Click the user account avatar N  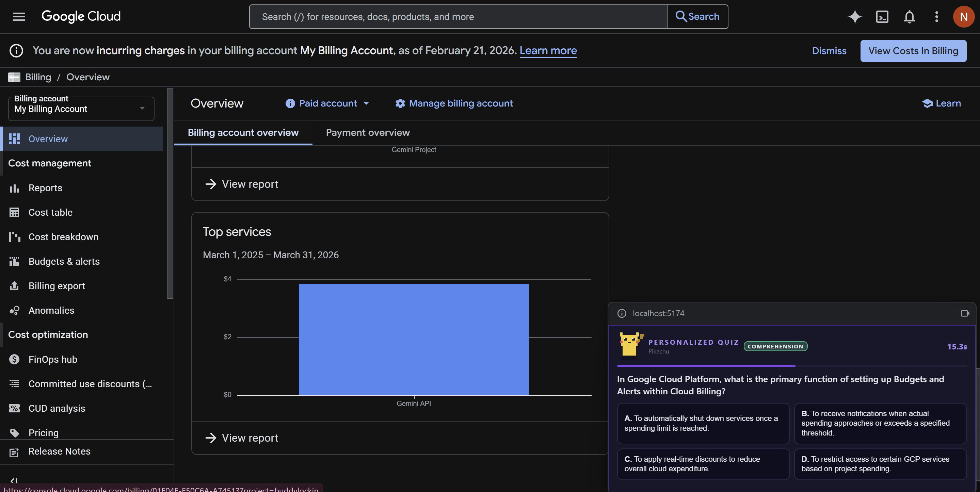pos(963,16)
